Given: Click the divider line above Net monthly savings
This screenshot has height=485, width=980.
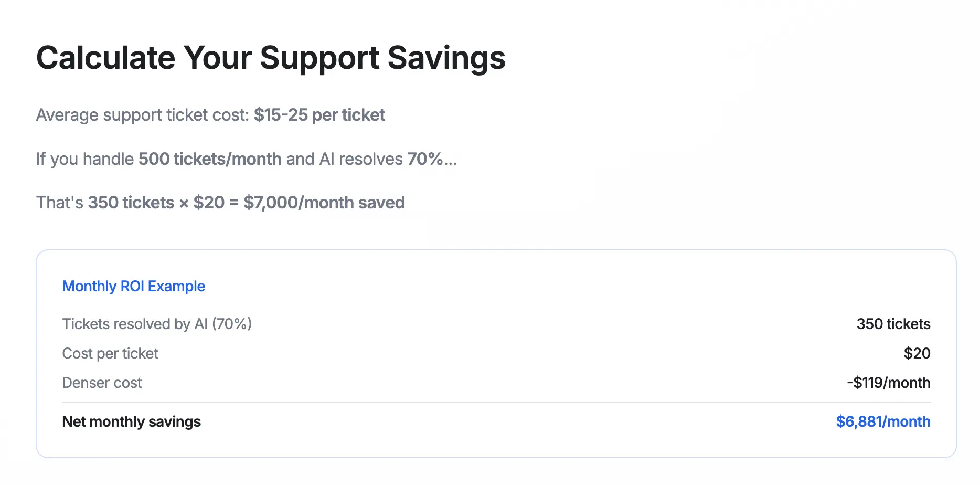Looking at the screenshot, I should click(496, 402).
